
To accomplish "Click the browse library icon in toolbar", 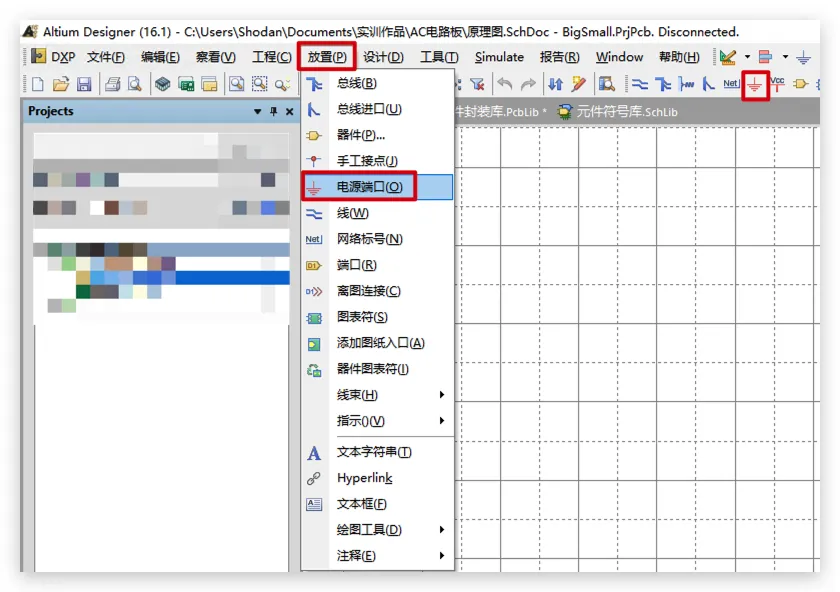I will click(x=606, y=84).
